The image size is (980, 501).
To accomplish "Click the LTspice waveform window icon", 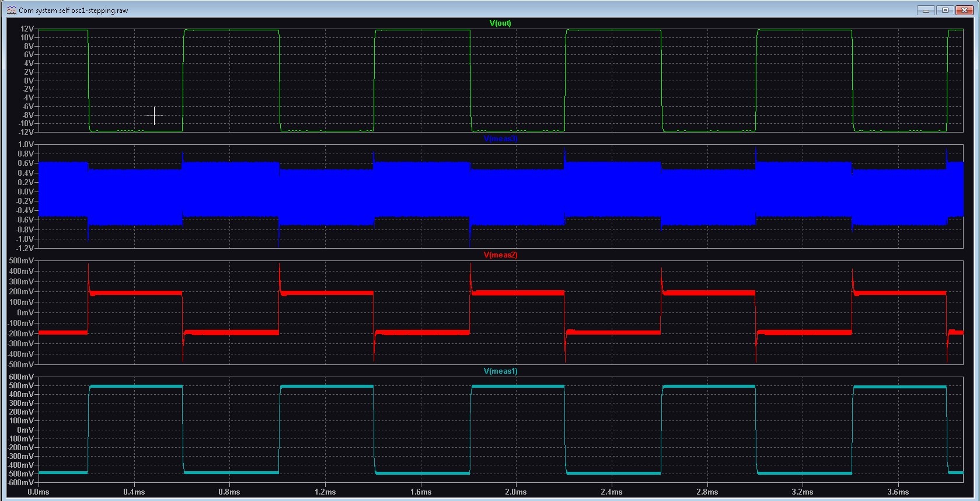I will 11,10.
